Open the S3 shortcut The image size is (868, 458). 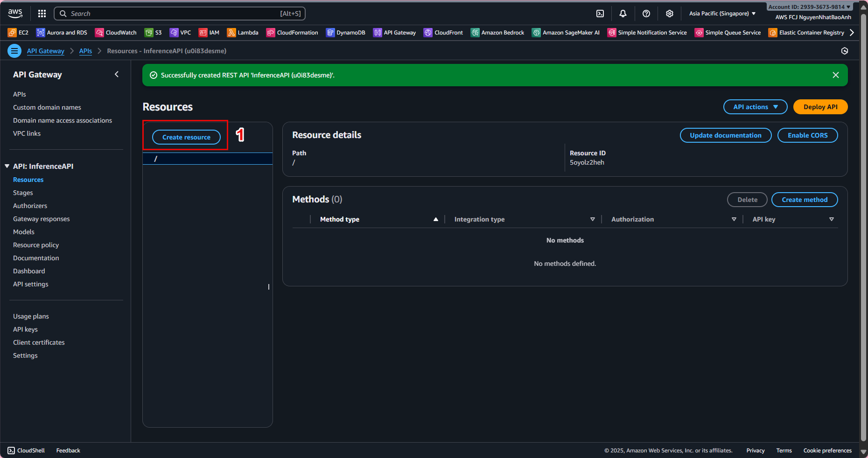(153, 33)
